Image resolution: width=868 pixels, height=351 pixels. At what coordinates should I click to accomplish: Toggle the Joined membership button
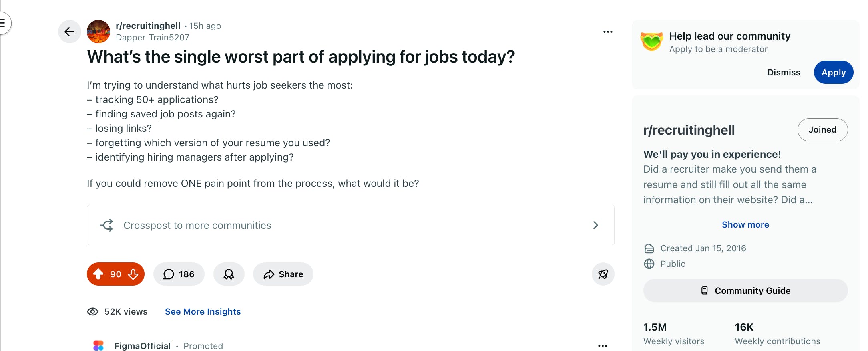tap(822, 130)
